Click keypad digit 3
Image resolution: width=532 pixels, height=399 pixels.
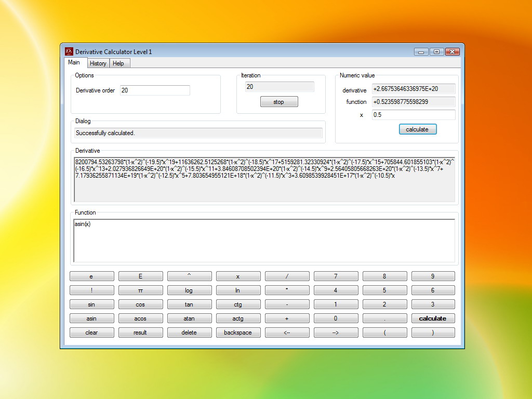(x=433, y=304)
